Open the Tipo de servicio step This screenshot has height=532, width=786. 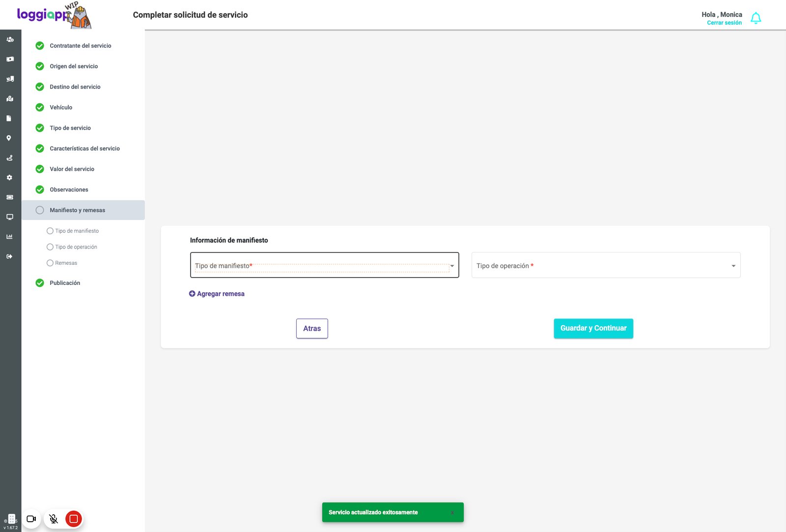70,128
